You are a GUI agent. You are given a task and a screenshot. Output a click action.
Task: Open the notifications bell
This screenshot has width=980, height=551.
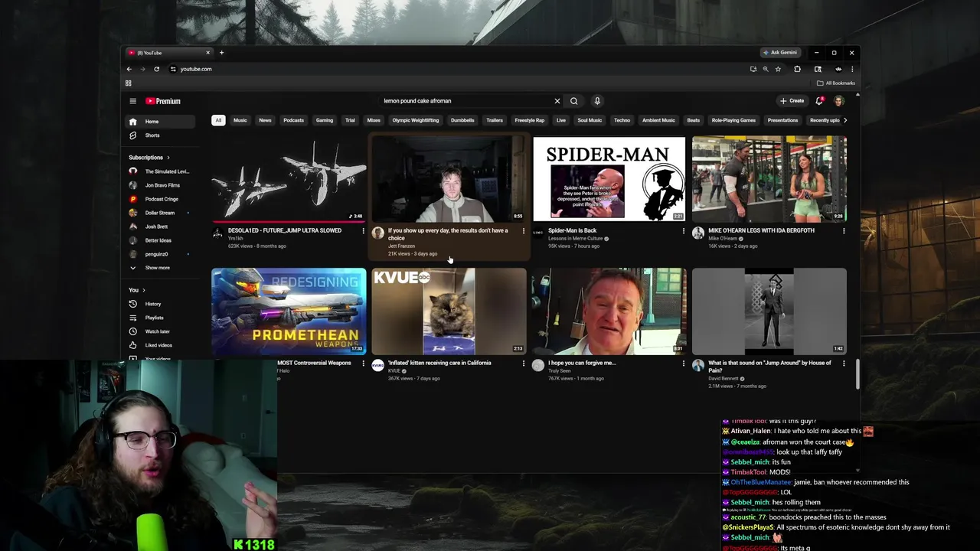[819, 101]
